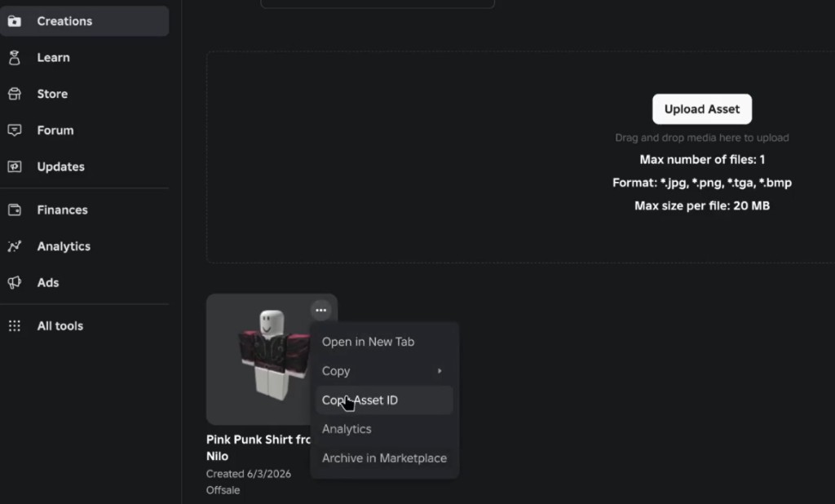Click the Analytics graph icon
Image resolution: width=835 pixels, height=504 pixels.
tap(15, 246)
